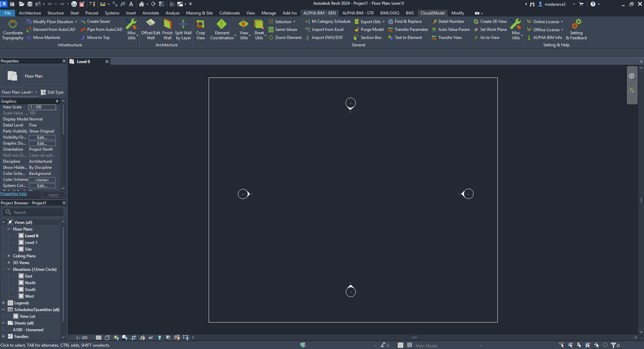Click the Text tool in quick access toolbar
This screenshot has height=349, width=644.
131,4
